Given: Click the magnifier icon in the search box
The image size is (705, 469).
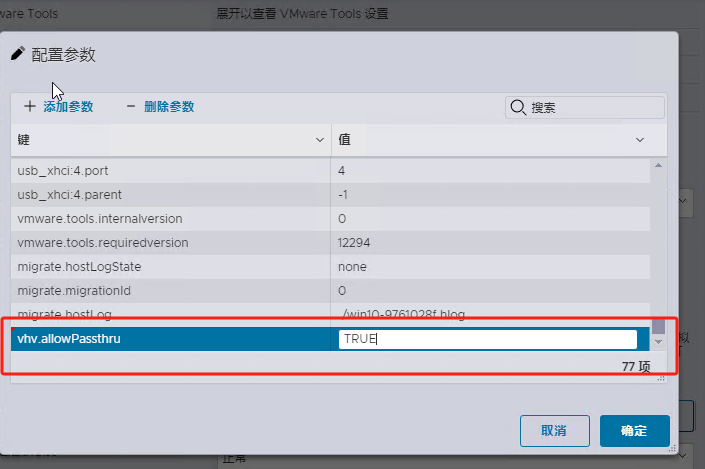Looking at the screenshot, I should tap(518, 107).
